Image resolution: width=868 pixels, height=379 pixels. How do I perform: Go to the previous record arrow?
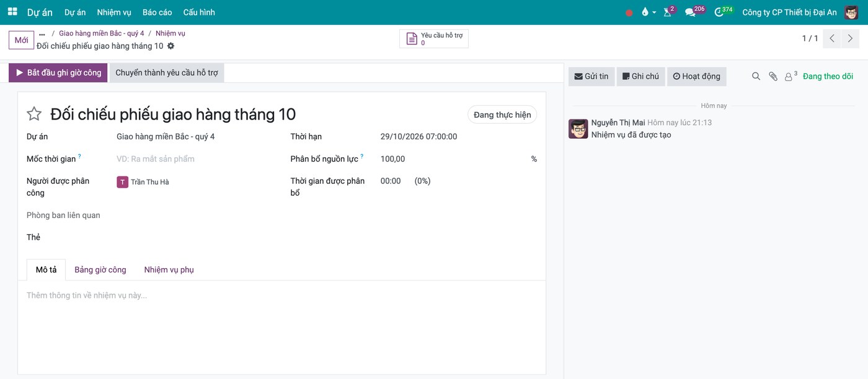point(832,38)
